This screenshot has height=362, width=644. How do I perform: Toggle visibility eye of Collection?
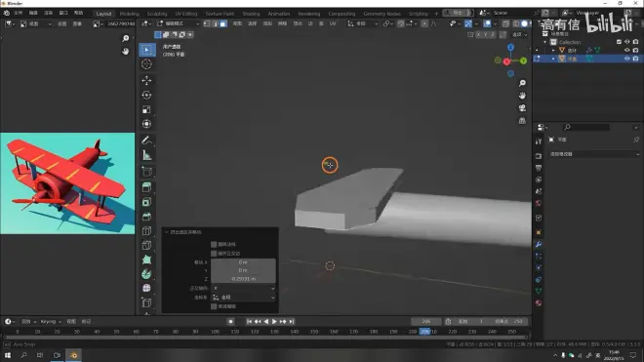click(626, 42)
